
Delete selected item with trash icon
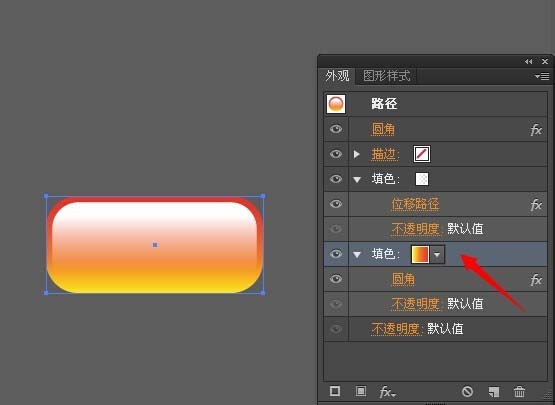[519, 392]
